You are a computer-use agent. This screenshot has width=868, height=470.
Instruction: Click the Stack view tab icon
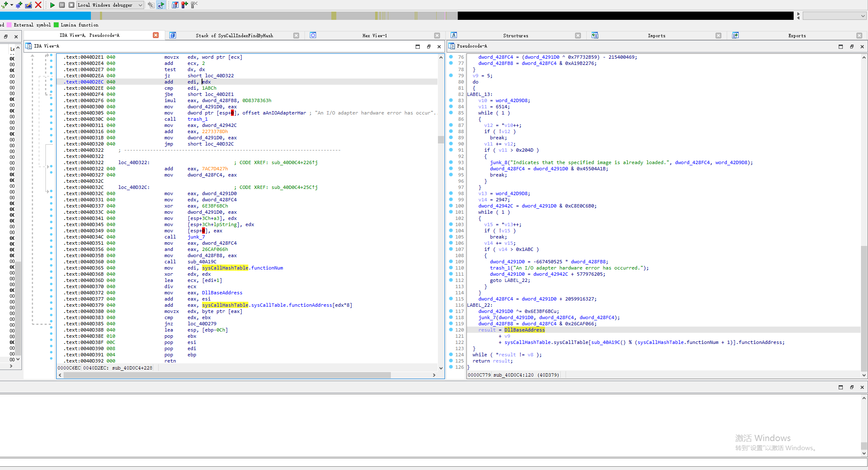[x=173, y=36]
